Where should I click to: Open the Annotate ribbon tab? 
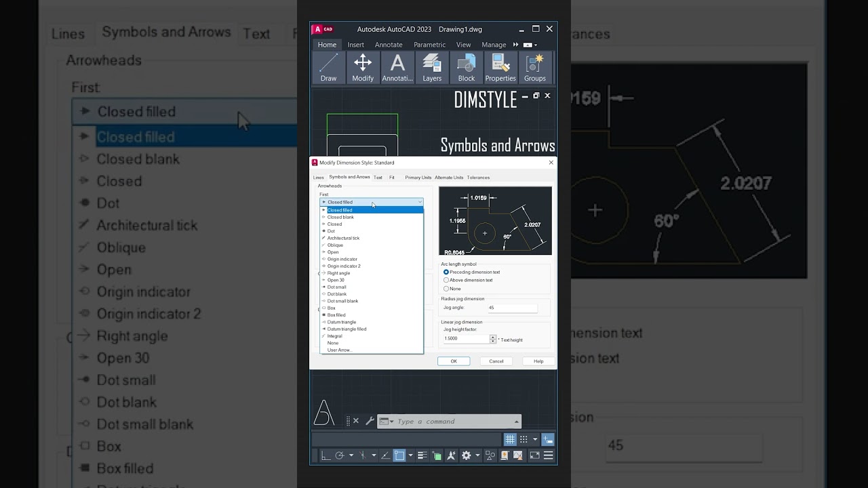389,45
